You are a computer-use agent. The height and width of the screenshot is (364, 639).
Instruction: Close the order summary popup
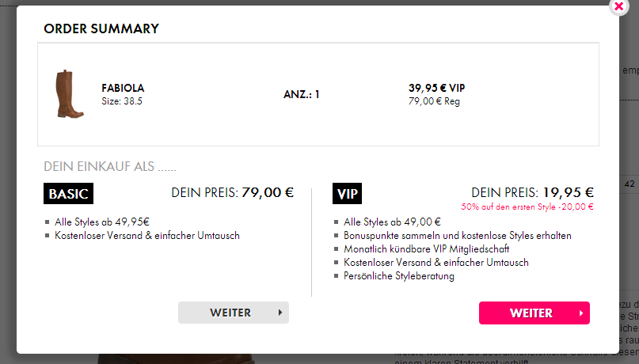[618, 6]
